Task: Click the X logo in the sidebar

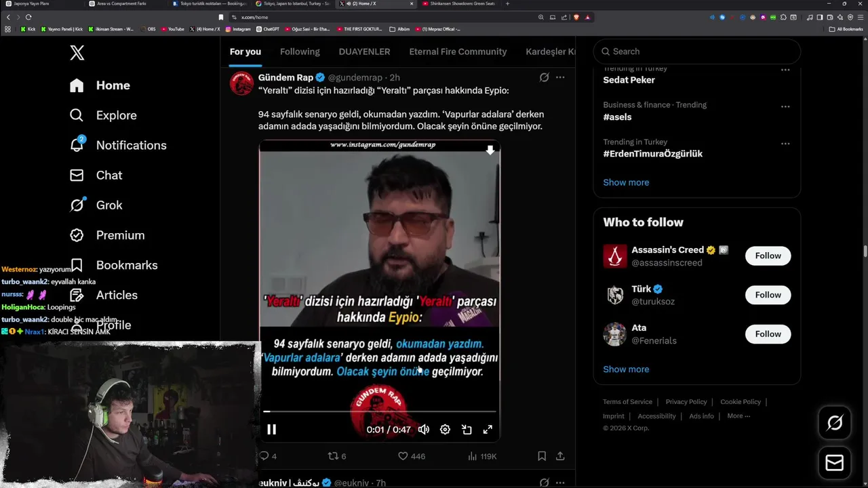Action: tap(77, 53)
